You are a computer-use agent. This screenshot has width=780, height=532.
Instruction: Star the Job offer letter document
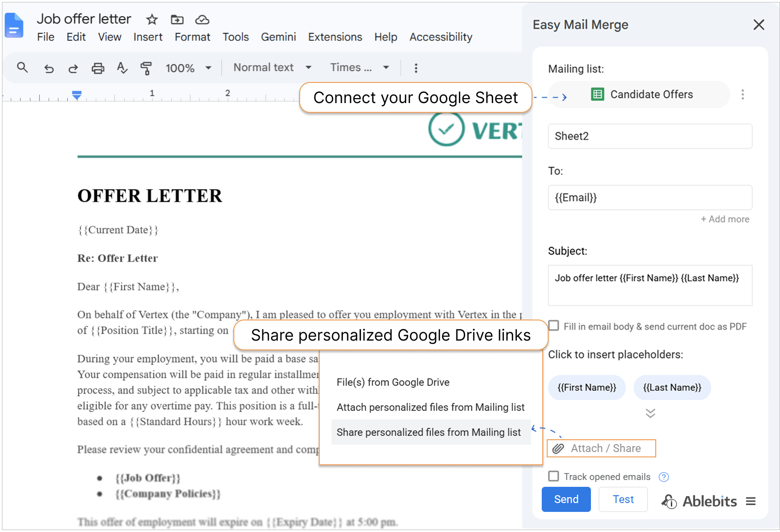click(152, 20)
